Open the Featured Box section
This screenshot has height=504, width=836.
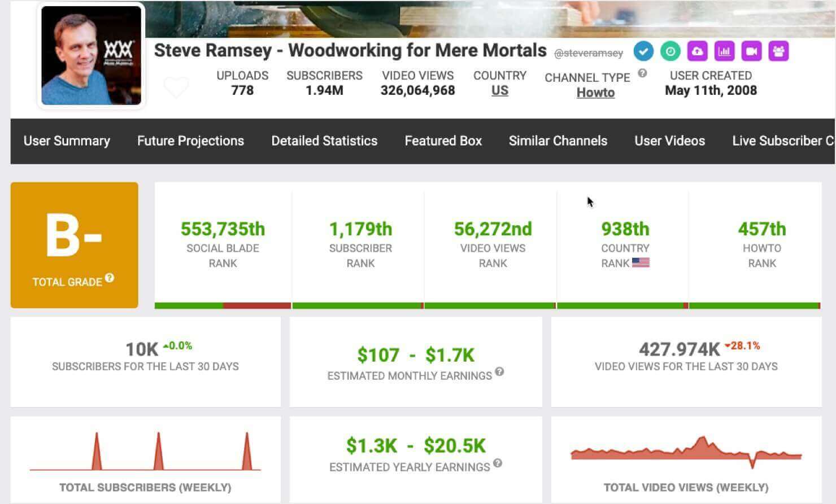pos(442,141)
